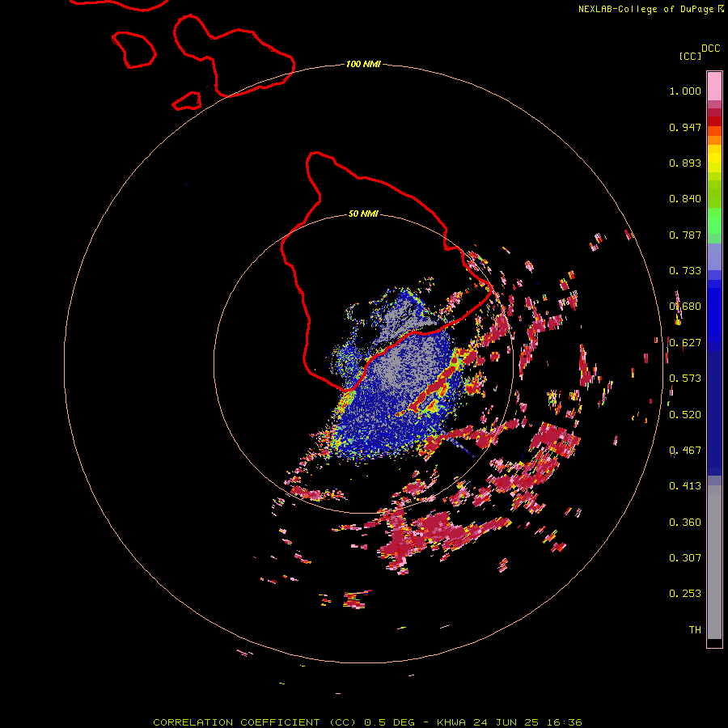Click the 0.893 color scale value
Image resolution: width=728 pixels, height=728 pixels.
(685, 163)
